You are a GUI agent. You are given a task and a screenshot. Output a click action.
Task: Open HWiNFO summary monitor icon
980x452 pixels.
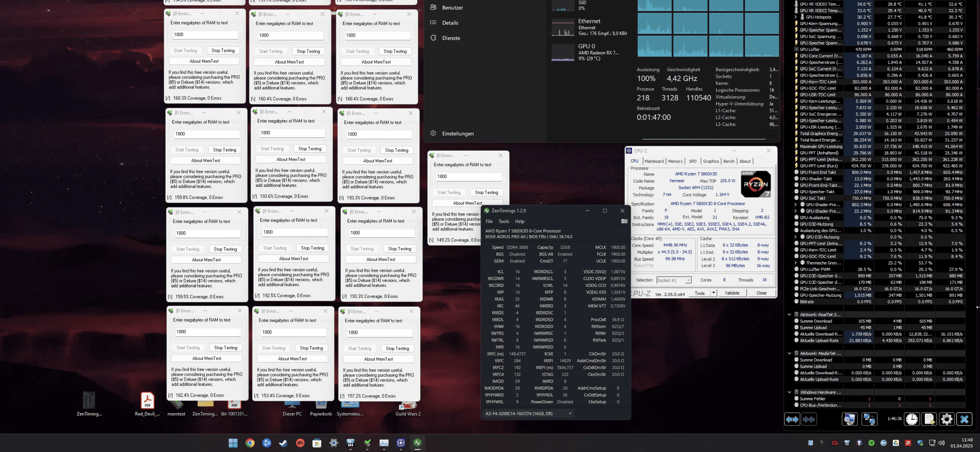[x=850, y=419]
